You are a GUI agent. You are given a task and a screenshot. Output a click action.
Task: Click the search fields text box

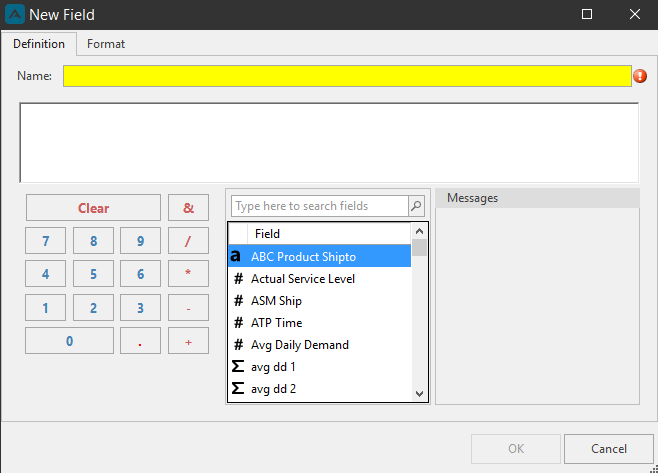[x=319, y=206]
